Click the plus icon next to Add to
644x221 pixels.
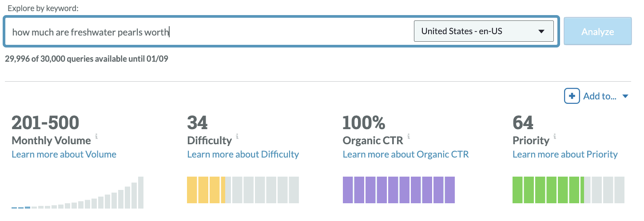pyautogui.click(x=572, y=96)
